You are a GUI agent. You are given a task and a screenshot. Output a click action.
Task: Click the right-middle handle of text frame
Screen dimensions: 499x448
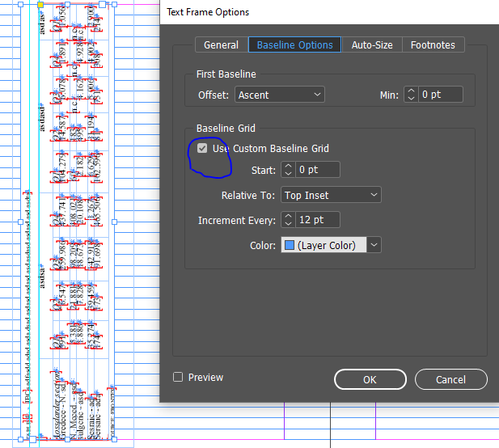coord(115,222)
